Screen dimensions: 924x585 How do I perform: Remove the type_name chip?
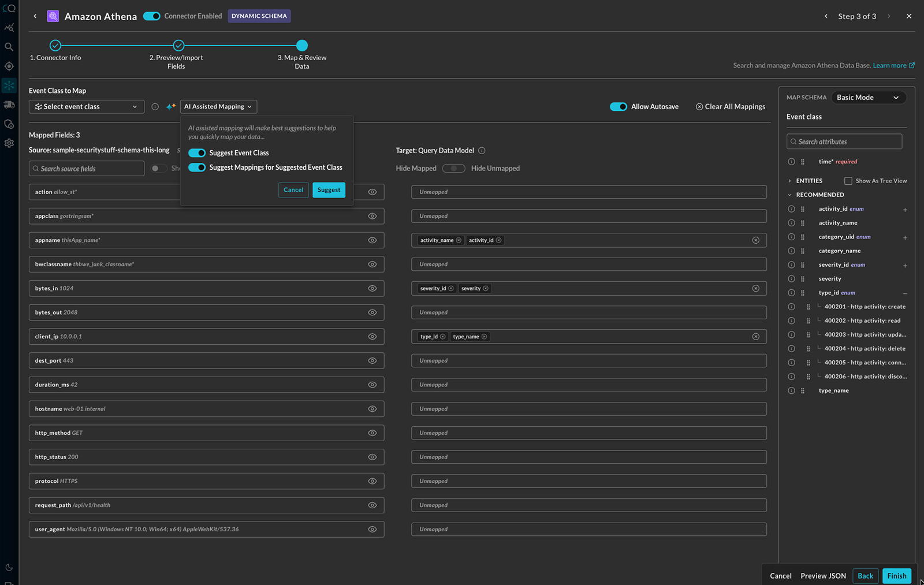coord(484,337)
